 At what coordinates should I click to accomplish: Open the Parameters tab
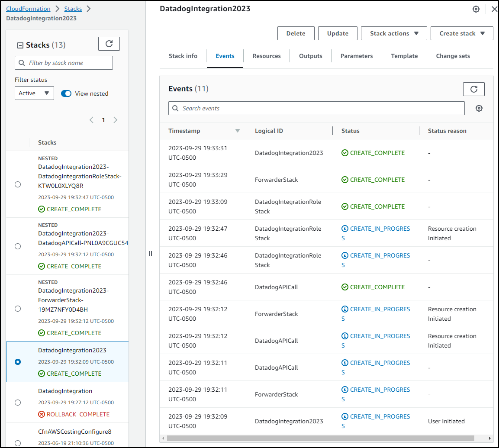(357, 56)
